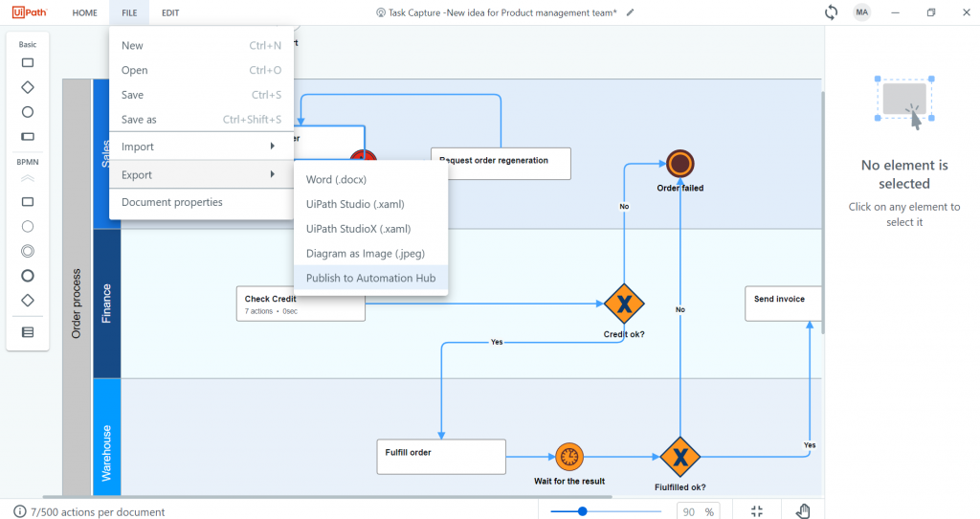Select the Wait for the result timer
The width and height of the screenshot is (980, 519).
tap(569, 457)
